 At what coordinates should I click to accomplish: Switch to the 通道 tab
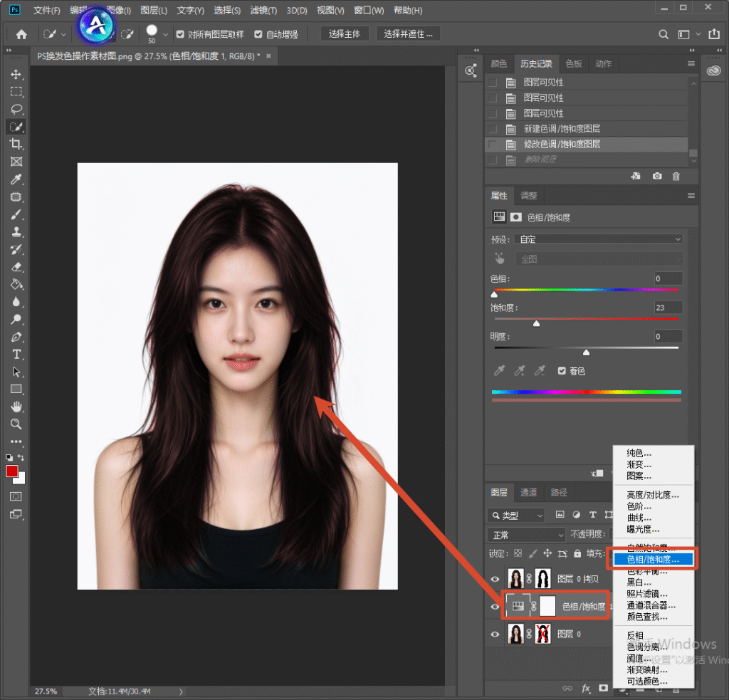[x=529, y=492]
